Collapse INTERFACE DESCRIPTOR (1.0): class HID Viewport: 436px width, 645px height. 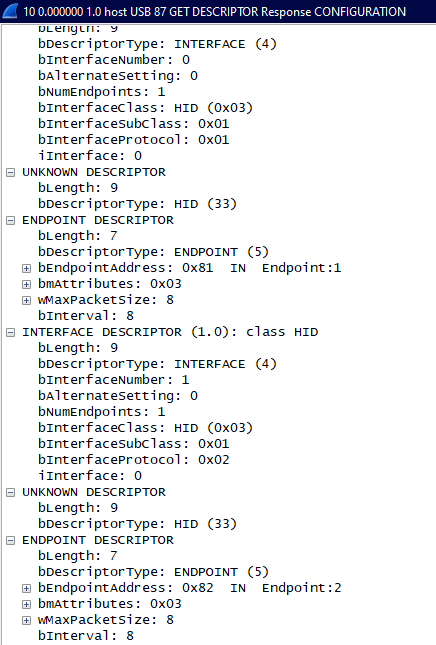coord(11,332)
